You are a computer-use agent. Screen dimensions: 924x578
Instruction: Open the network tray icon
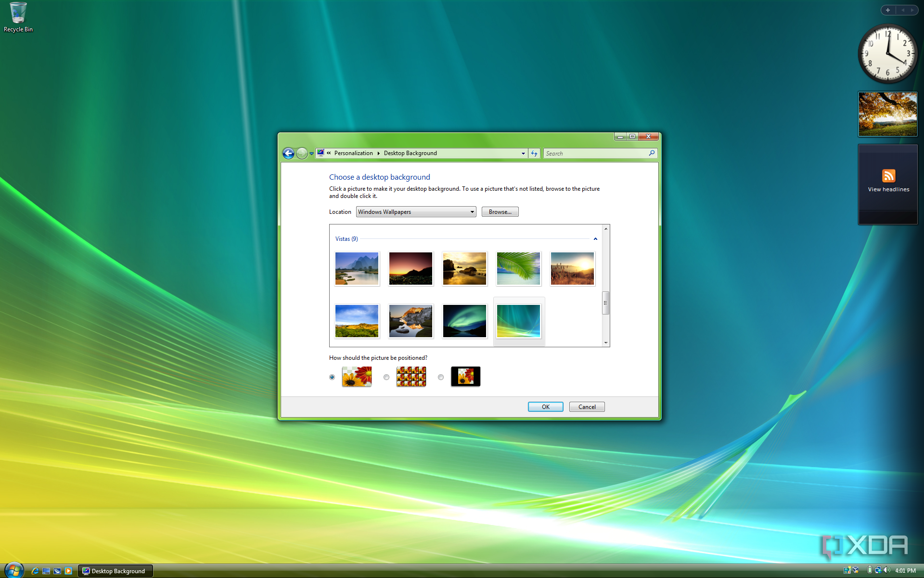tap(878, 570)
